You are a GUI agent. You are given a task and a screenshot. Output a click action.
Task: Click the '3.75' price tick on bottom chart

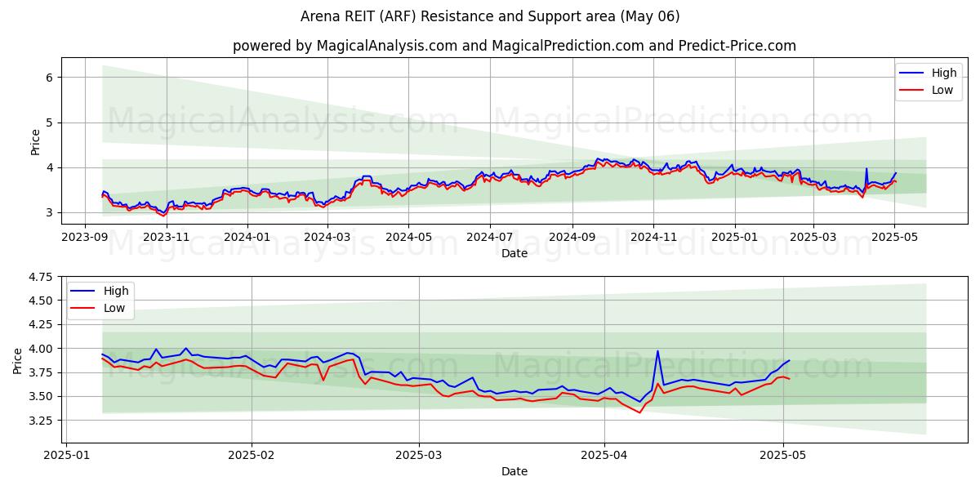tap(41, 372)
